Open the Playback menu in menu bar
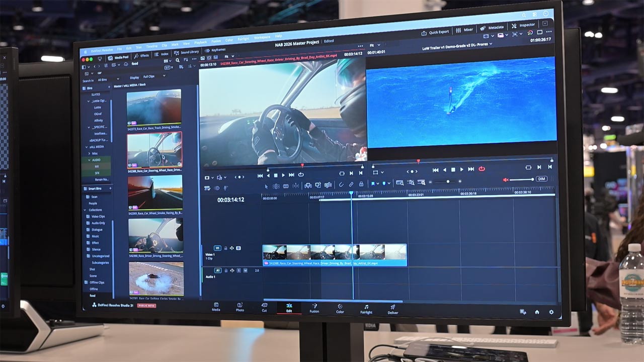 pyautogui.click(x=200, y=42)
